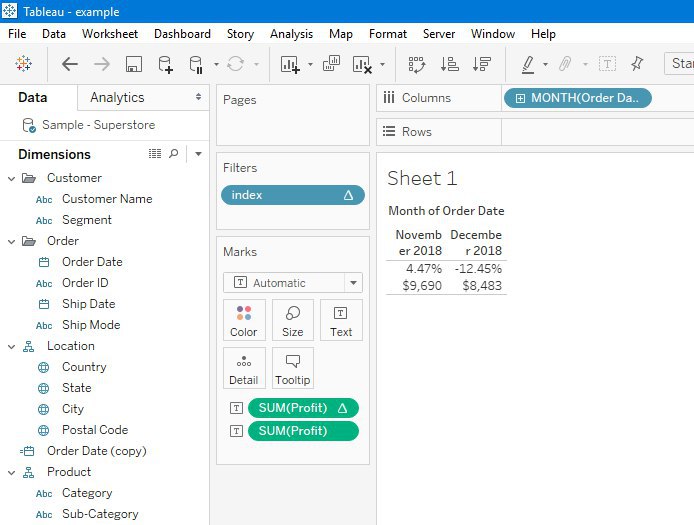
Task: Click the Sample - Superstore data source icon
Action: (29, 125)
